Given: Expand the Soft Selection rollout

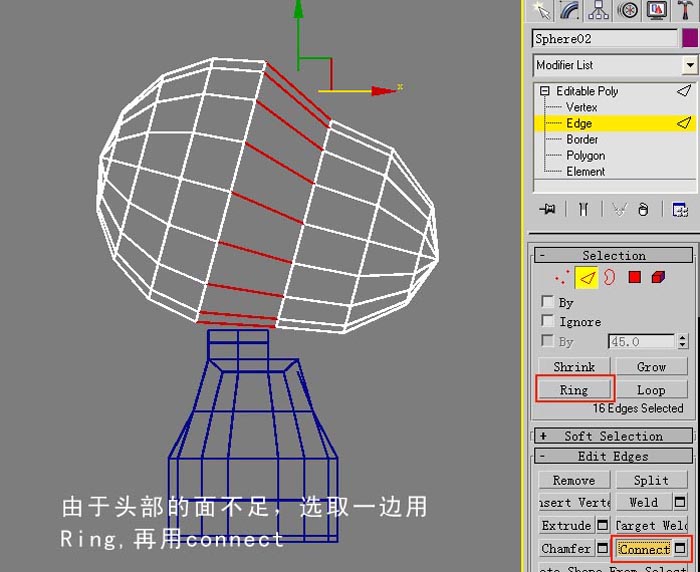Looking at the screenshot, I should coord(613,436).
